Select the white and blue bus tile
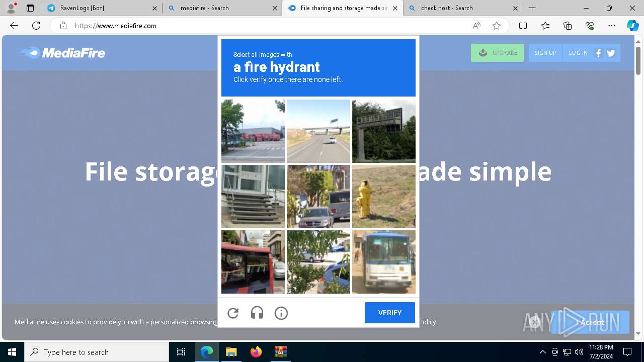 384,262
